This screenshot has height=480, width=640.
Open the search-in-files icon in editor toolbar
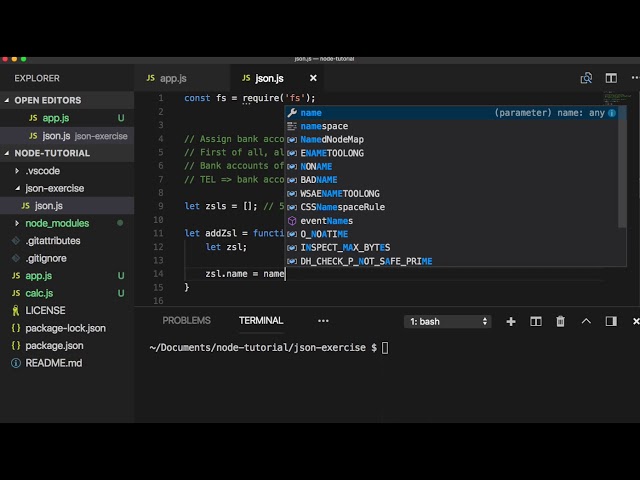click(x=586, y=78)
